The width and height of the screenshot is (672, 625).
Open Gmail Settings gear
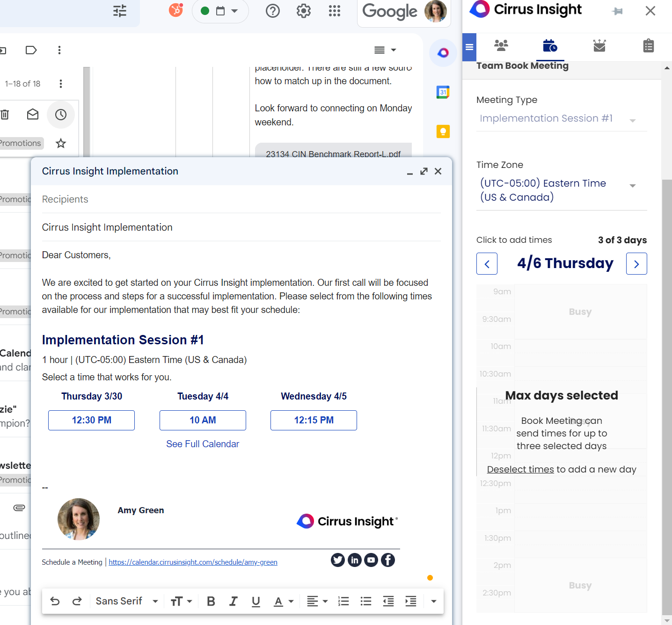pos(304,11)
